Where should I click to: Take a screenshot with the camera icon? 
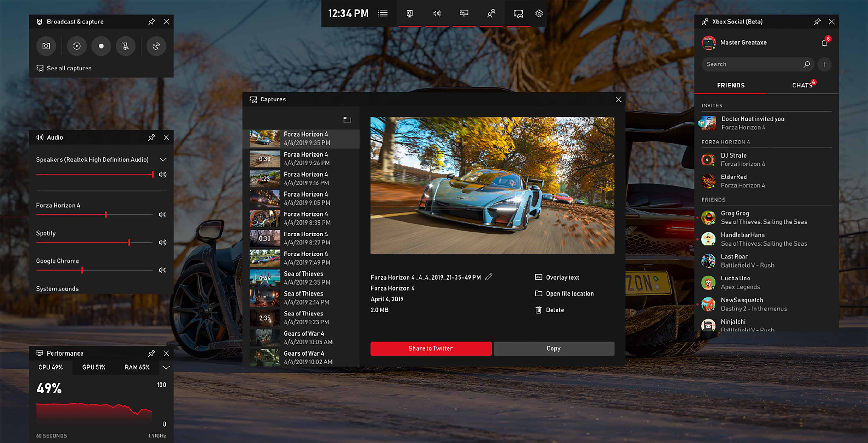tap(46, 46)
